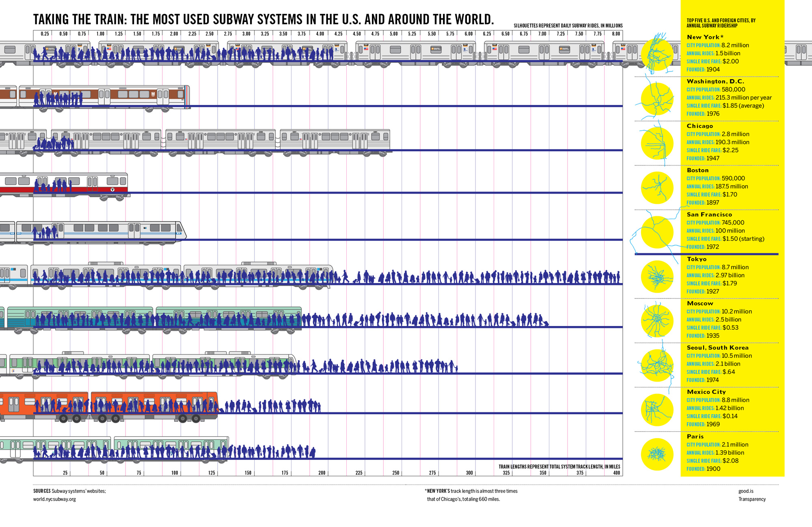Click the world.nycsubway.org source link
The image size is (812, 527).
pos(54,499)
